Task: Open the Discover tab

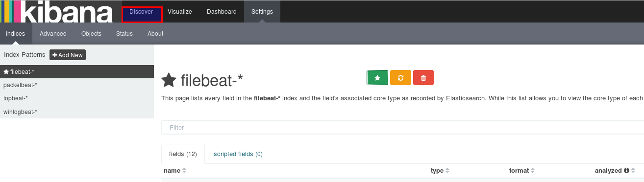Action: coord(142,11)
